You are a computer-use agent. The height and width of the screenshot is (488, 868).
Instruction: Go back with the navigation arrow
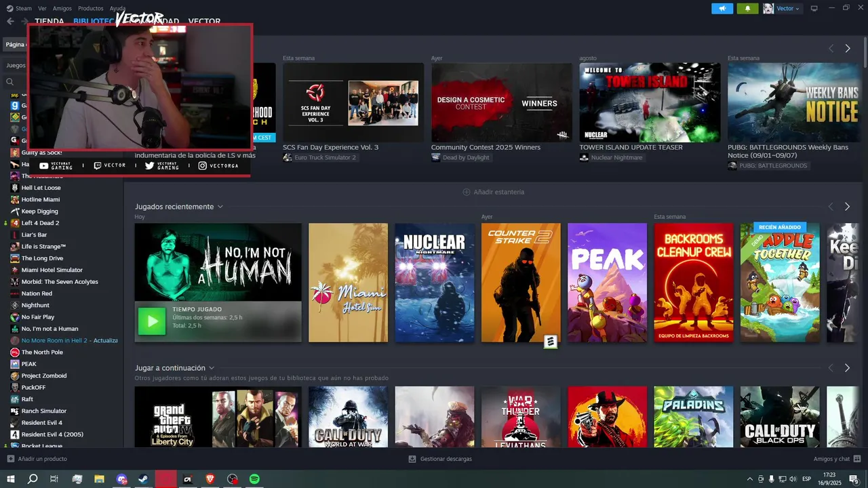point(10,21)
